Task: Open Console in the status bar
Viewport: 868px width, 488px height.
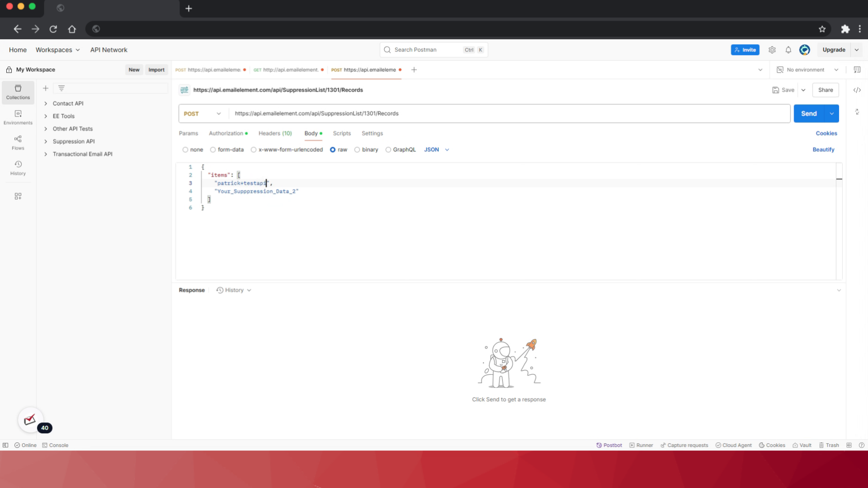Action: [x=55, y=445]
